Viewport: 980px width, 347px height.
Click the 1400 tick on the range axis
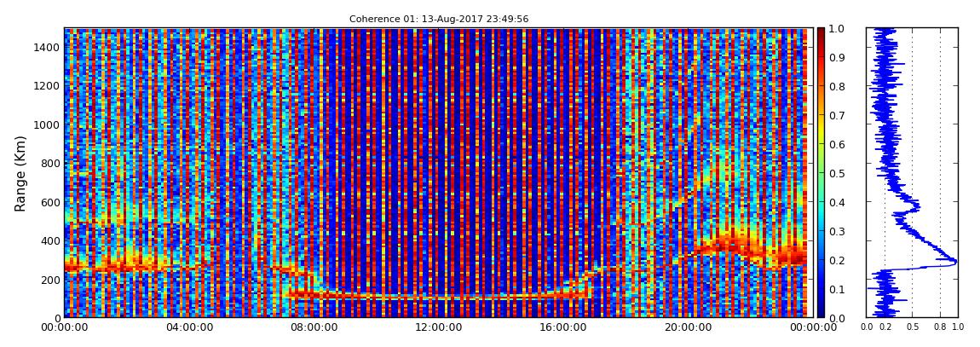click(46, 47)
